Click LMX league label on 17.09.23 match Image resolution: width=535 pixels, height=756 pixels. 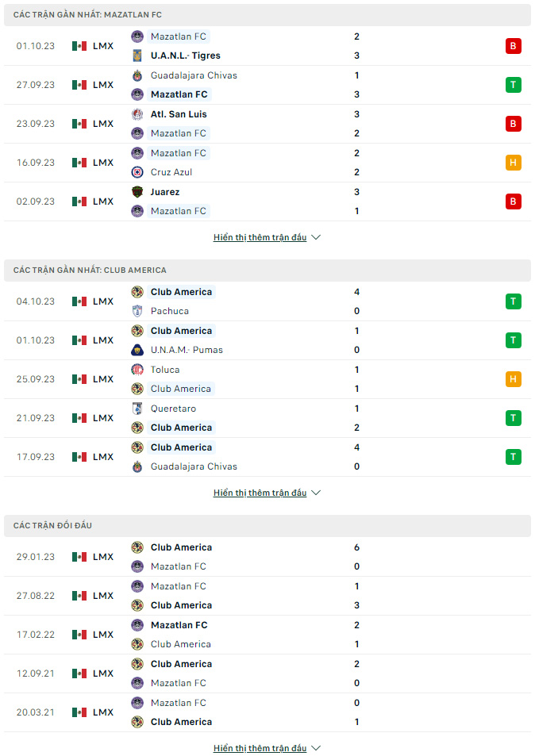[103, 457]
